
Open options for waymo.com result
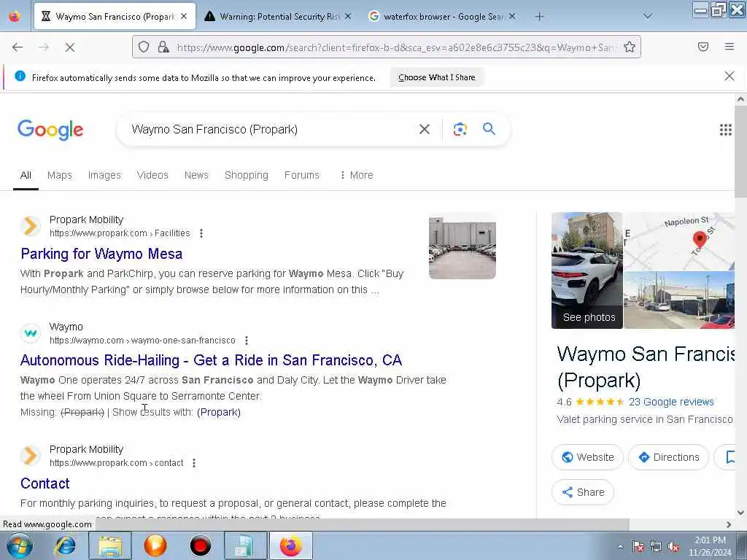click(x=247, y=341)
